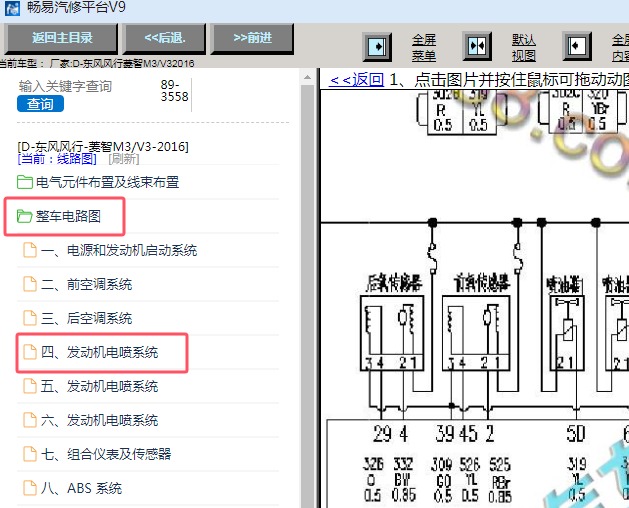Image resolution: width=629 pixels, height=508 pixels.
Task: Click the 畅易汽修平台V9 app icon
Action: [x=12, y=8]
